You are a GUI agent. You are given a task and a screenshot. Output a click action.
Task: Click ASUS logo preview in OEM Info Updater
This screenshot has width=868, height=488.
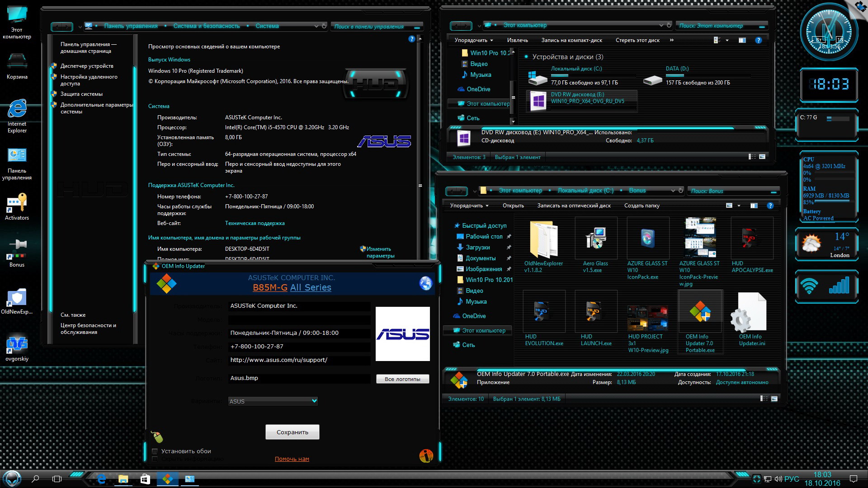pyautogui.click(x=402, y=334)
